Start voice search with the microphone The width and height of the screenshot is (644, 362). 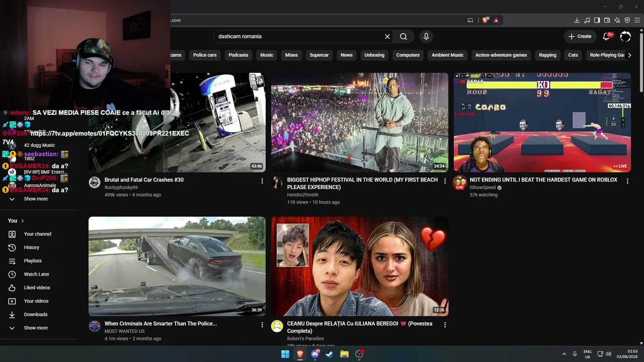(426, 36)
